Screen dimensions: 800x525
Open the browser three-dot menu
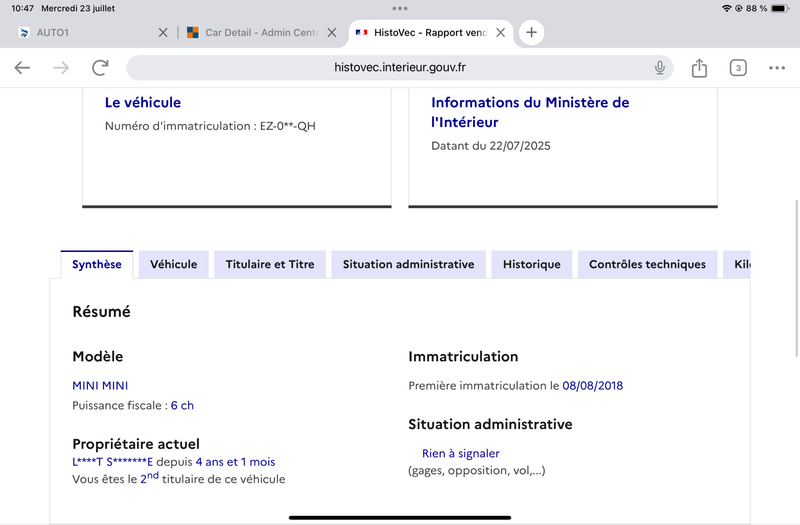click(777, 68)
